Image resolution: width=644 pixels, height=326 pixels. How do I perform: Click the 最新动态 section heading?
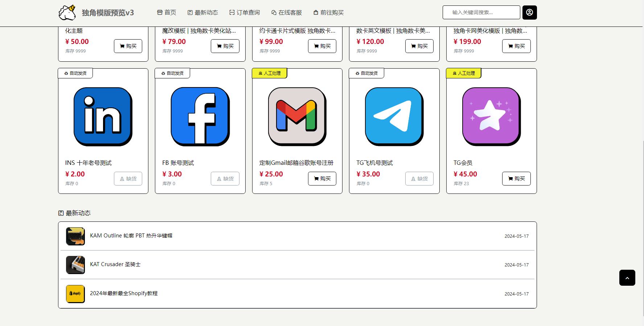[x=74, y=213]
